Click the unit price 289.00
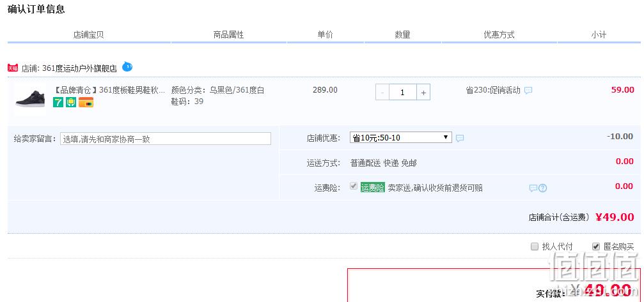The width and height of the screenshot is (644, 302). point(325,90)
